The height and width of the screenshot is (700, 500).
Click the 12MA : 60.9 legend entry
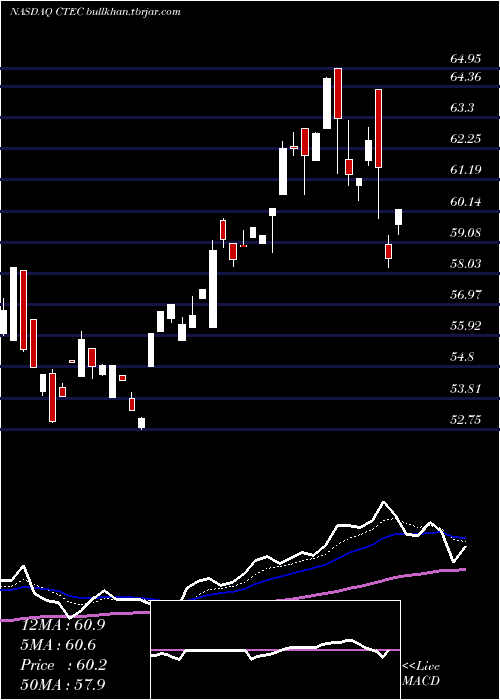(63, 625)
